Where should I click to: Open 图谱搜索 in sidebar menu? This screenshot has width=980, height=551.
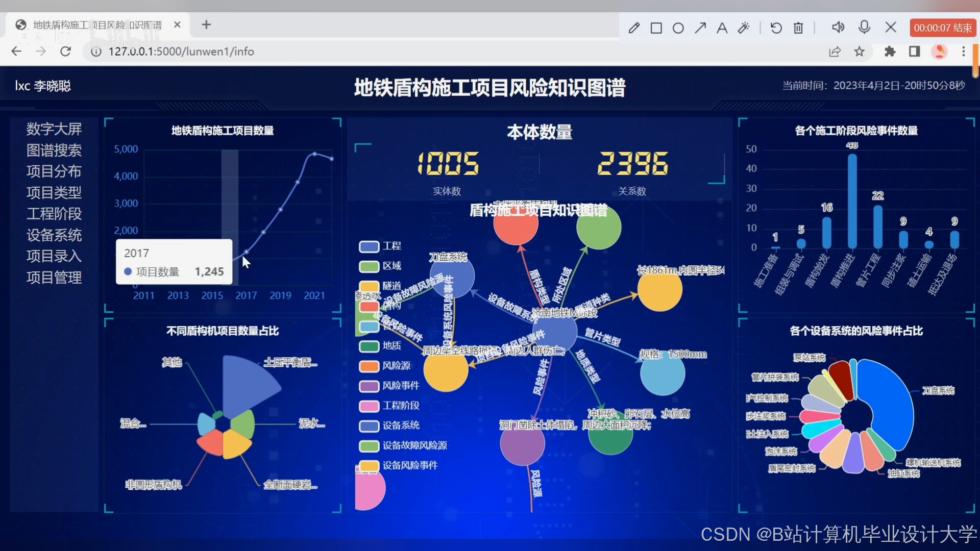point(54,151)
